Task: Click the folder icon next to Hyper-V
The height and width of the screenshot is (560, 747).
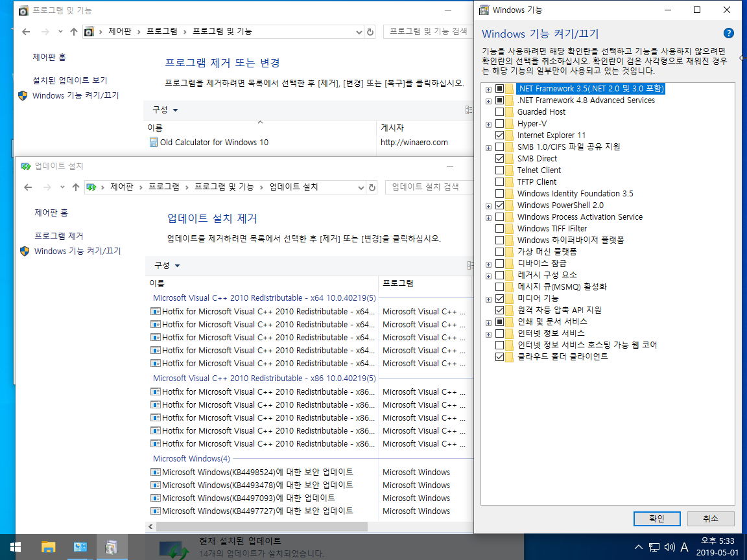Action: pos(510,124)
